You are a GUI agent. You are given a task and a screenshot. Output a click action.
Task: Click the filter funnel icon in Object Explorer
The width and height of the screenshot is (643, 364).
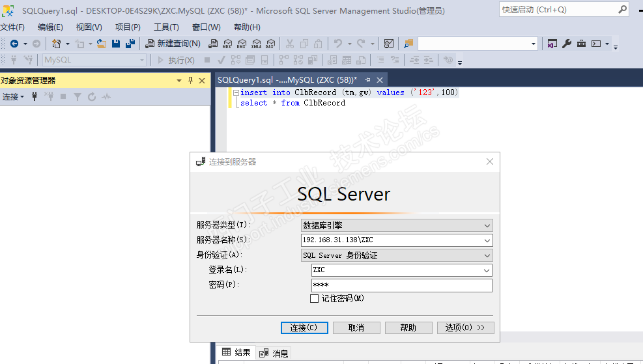(x=77, y=97)
